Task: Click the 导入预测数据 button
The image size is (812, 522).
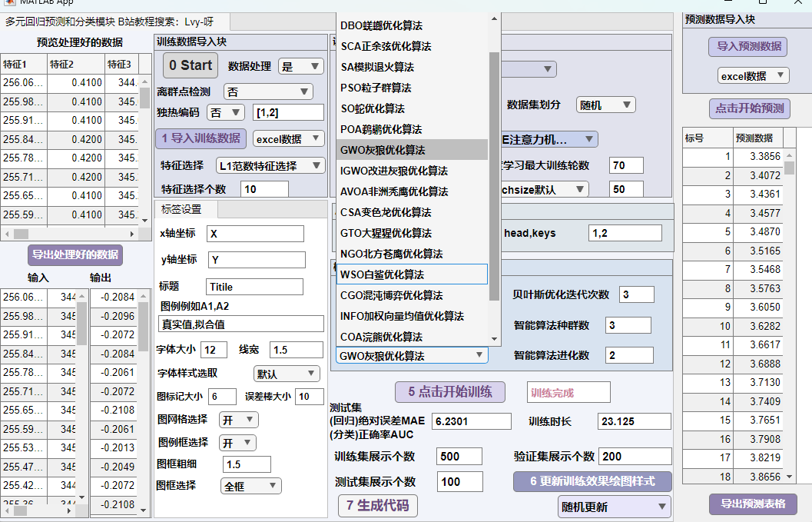Action: coord(748,46)
